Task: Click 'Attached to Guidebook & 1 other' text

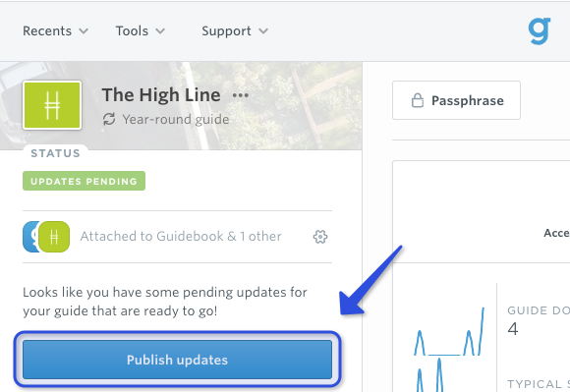Action: pos(181,237)
